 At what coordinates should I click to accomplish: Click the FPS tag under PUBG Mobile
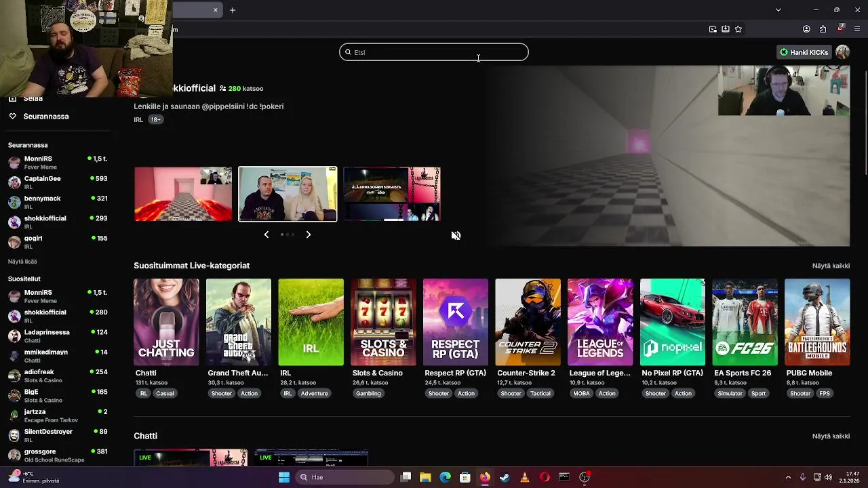click(825, 393)
